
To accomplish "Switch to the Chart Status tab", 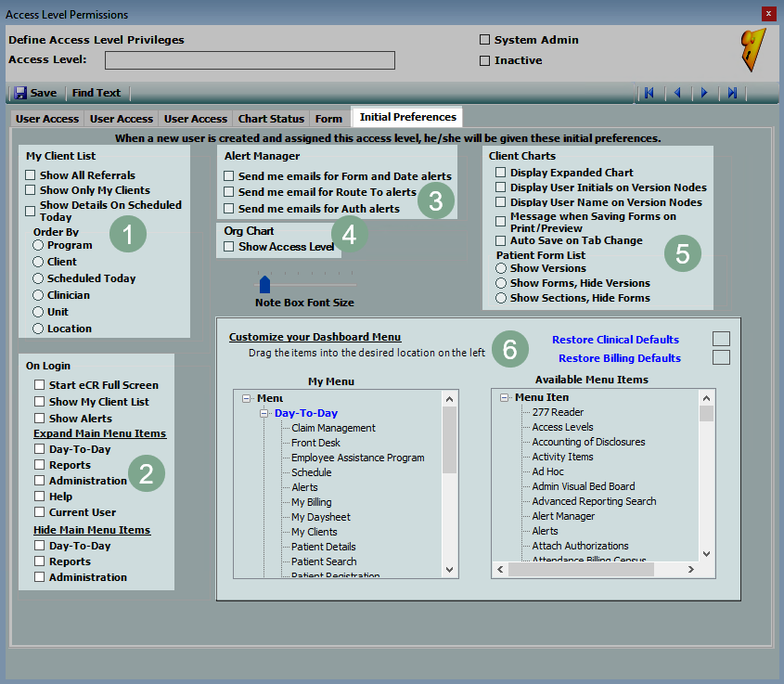I will (x=271, y=119).
